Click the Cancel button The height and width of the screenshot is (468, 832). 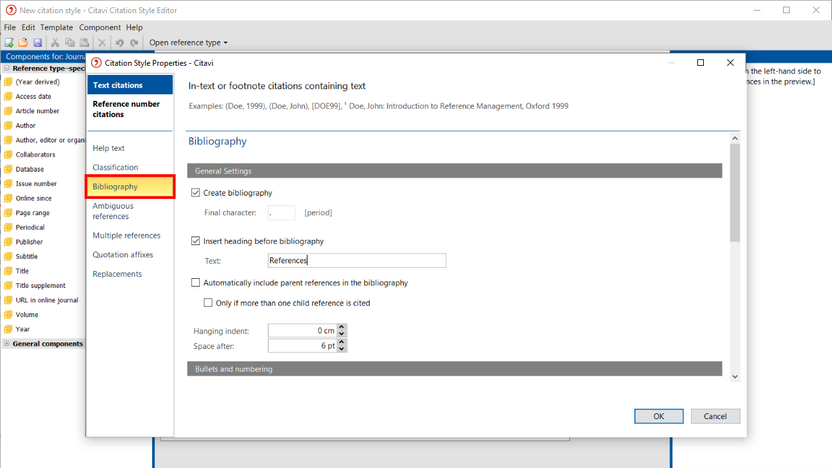pos(715,416)
